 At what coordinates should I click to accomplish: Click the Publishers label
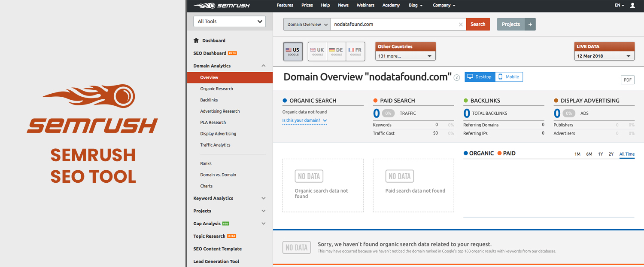563,125
